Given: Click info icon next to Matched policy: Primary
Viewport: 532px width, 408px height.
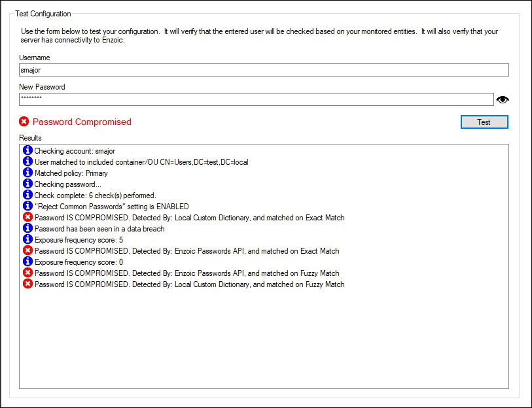Looking at the screenshot, I should coord(27,173).
